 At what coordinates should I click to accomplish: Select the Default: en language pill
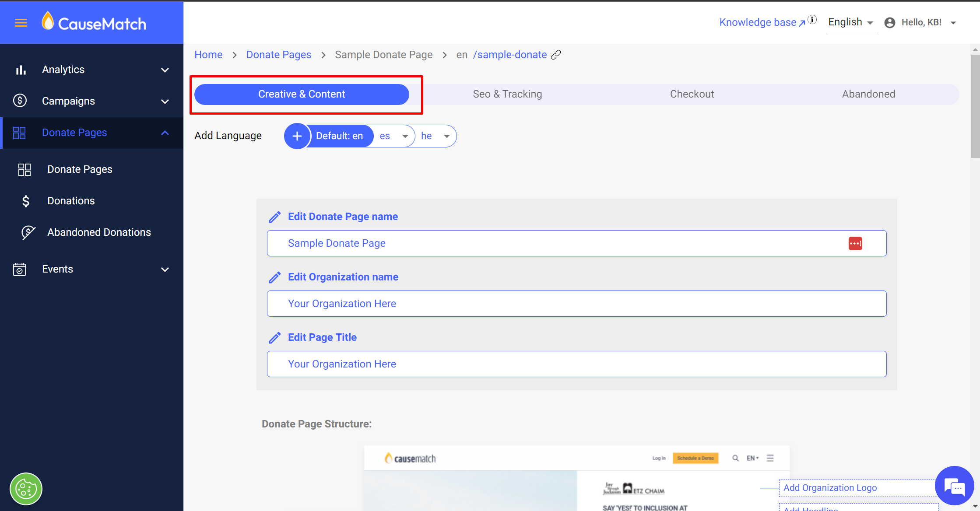339,136
